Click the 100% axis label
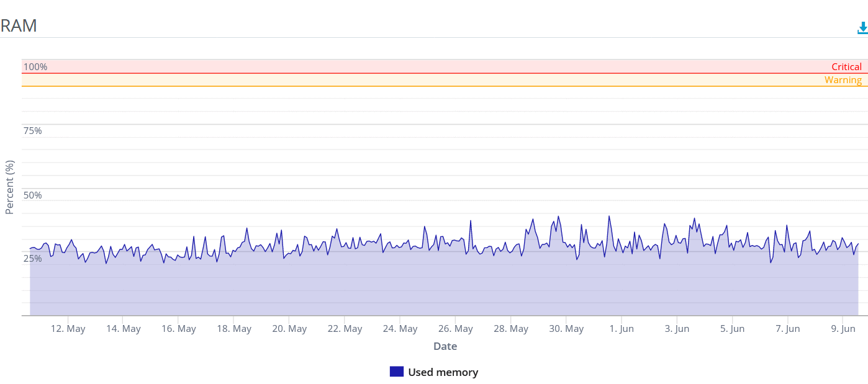The image size is (868, 384). [35, 67]
